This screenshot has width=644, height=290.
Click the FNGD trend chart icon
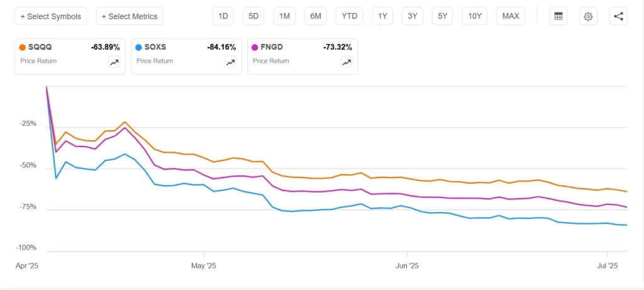coord(347,62)
